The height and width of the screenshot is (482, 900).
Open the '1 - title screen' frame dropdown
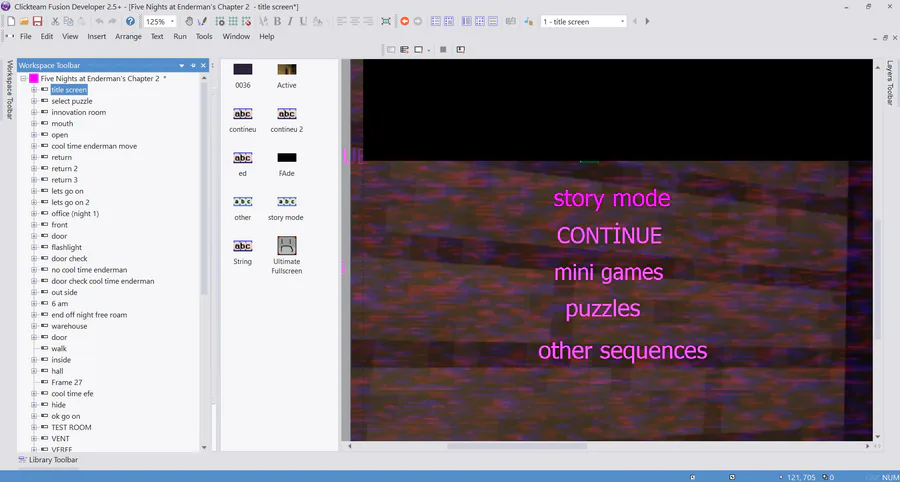622,22
